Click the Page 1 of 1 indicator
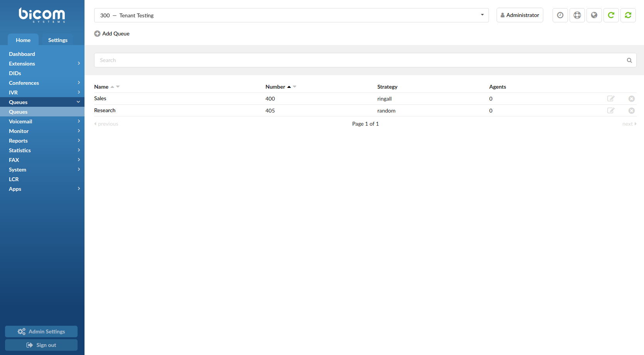Viewport: 644px width, 355px height. pos(365,124)
